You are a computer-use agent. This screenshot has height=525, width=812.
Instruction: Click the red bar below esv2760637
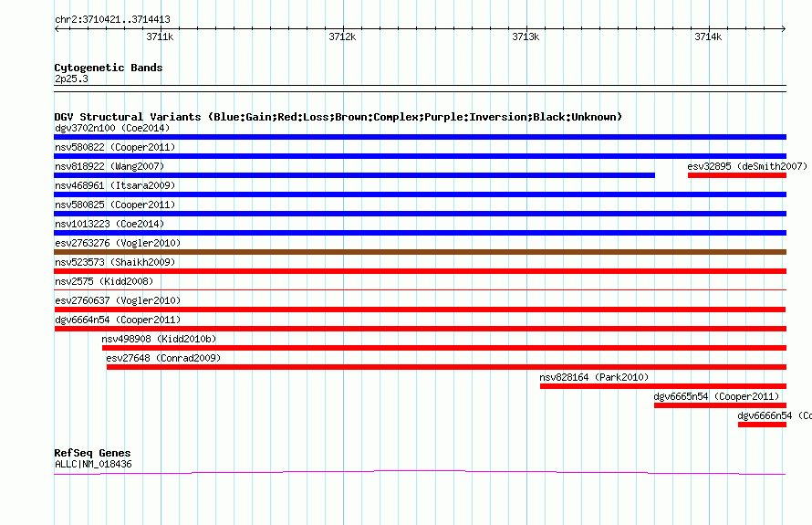420,310
